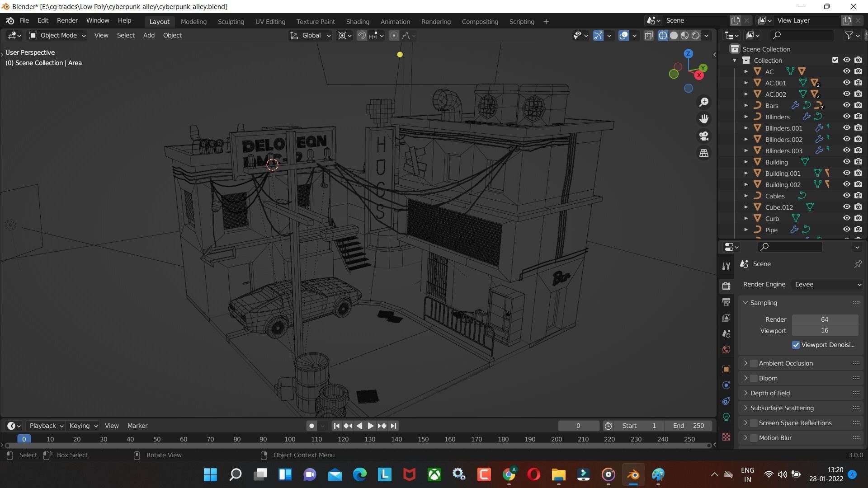Toggle X-ray mode icon
The height and width of the screenshot is (488, 868).
[x=649, y=36]
